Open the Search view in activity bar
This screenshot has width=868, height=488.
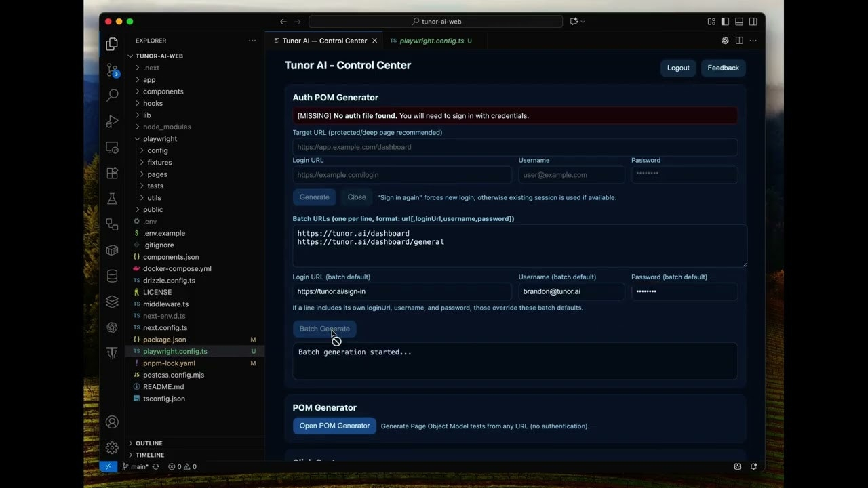click(113, 96)
